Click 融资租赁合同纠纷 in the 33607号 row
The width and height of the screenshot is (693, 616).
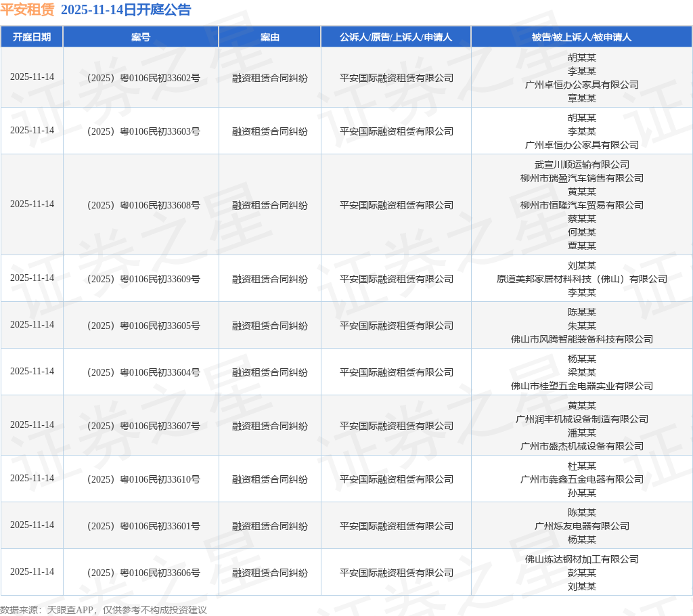270,426
